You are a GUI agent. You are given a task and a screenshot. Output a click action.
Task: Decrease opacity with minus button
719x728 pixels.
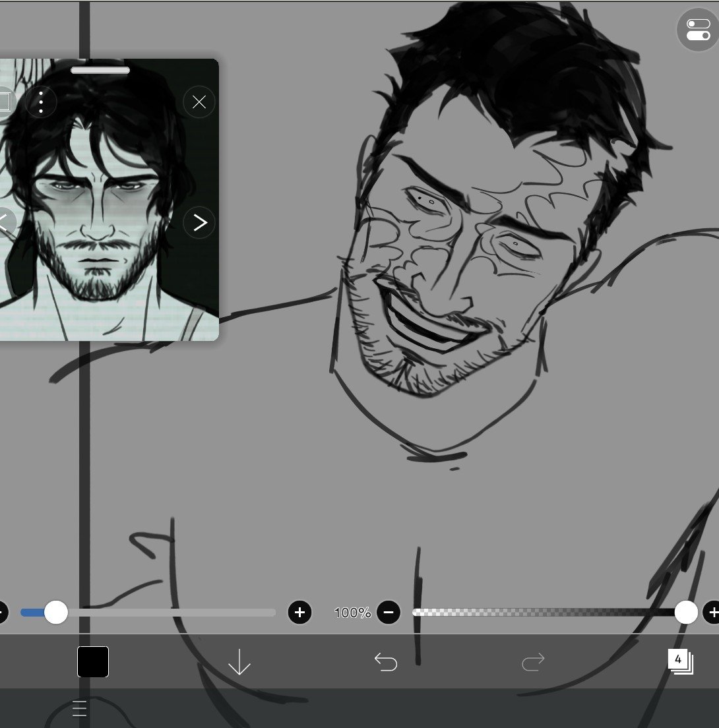[x=389, y=613]
